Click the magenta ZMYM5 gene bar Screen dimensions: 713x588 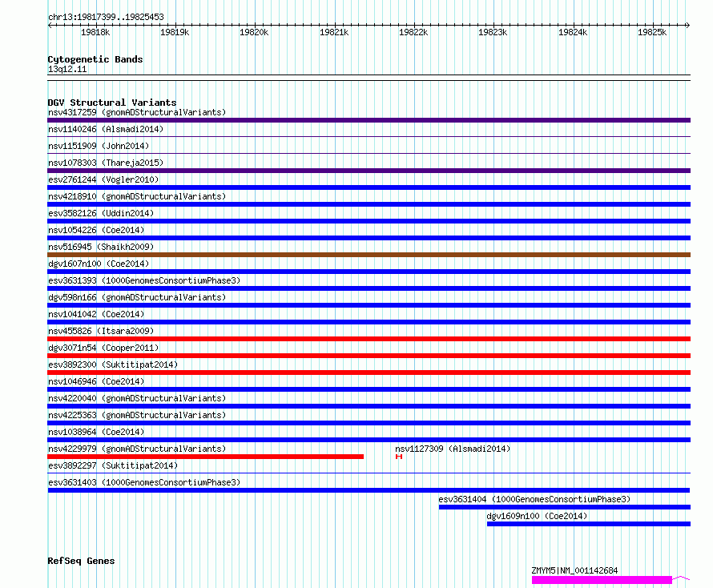(602, 580)
